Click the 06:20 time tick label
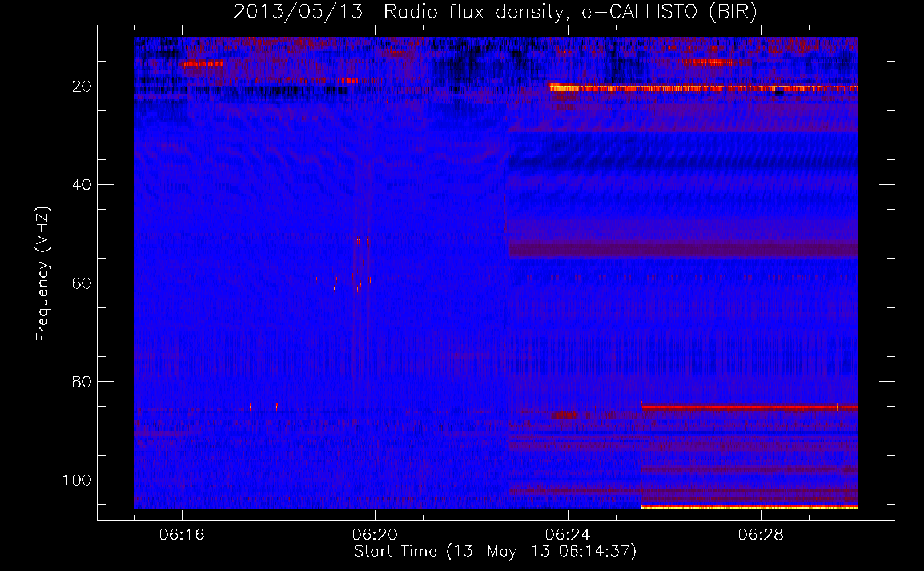The height and width of the screenshot is (571, 924). point(375,535)
